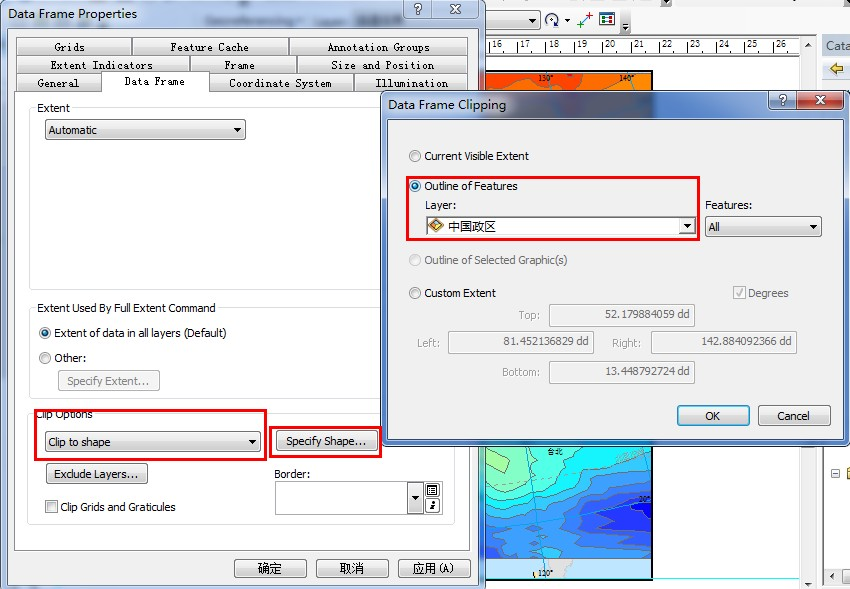Click help button in Data Frame Clipping dialog
Image resolution: width=850 pixels, height=589 pixels.
pos(781,101)
